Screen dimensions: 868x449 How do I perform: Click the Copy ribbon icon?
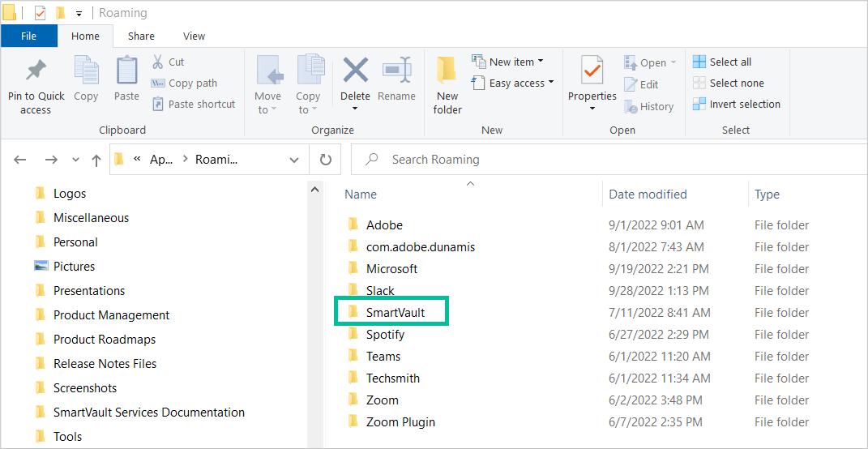(x=86, y=78)
